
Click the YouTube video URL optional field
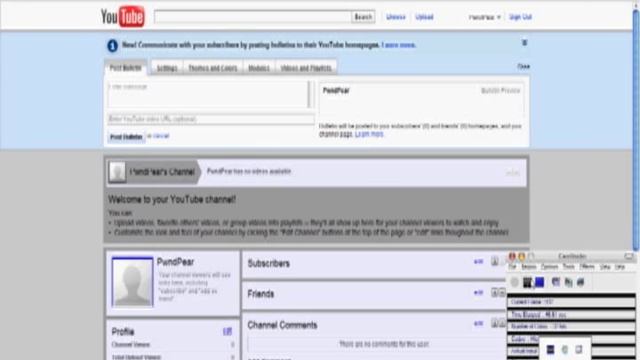pos(211,119)
